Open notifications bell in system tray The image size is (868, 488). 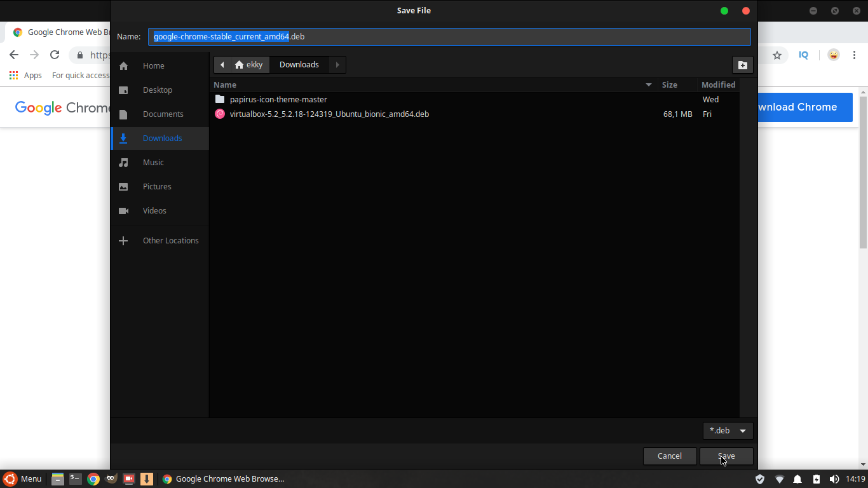pyautogui.click(x=797, y=479)
